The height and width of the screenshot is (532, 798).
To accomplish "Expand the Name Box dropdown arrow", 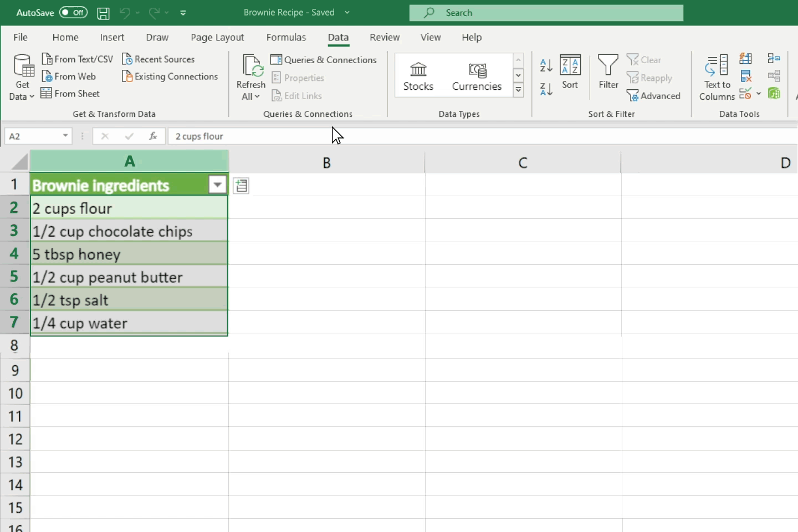I will tap(65, 136).
